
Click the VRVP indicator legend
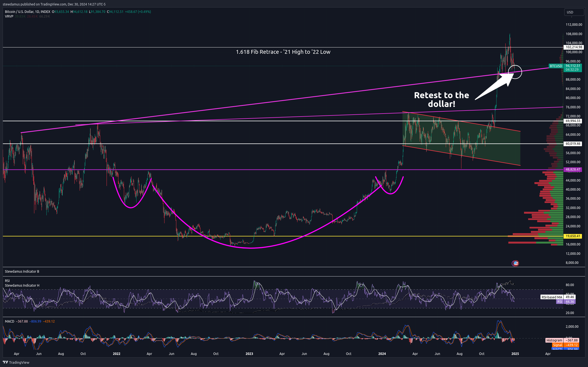pos(9,16)
